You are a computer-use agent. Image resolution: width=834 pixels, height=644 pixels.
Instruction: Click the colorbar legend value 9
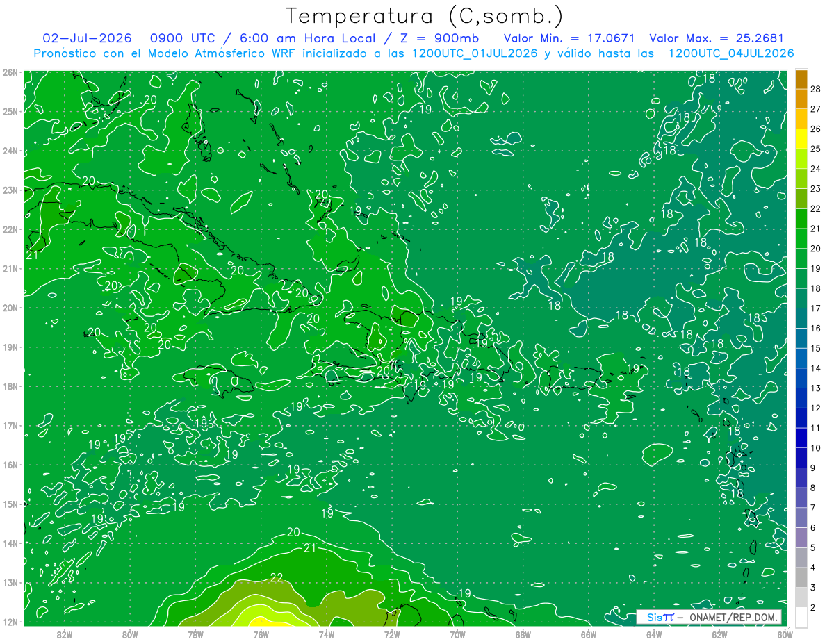814,468
